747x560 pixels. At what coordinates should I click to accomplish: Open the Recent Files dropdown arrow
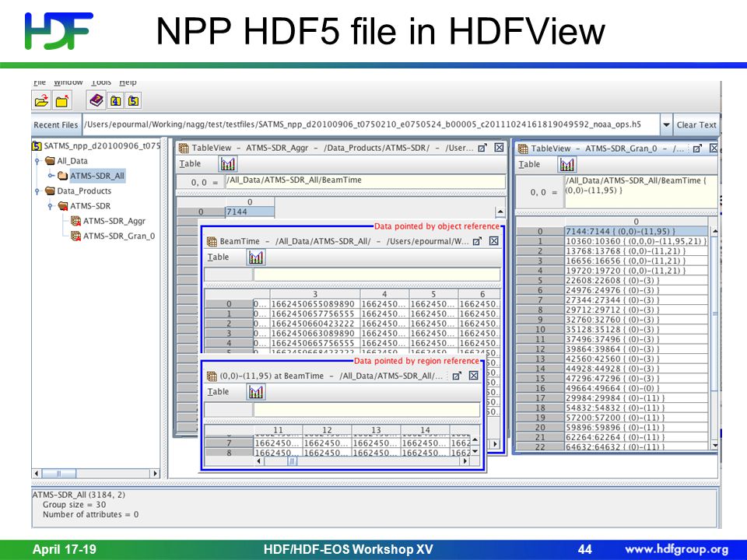tap(666, 124)
